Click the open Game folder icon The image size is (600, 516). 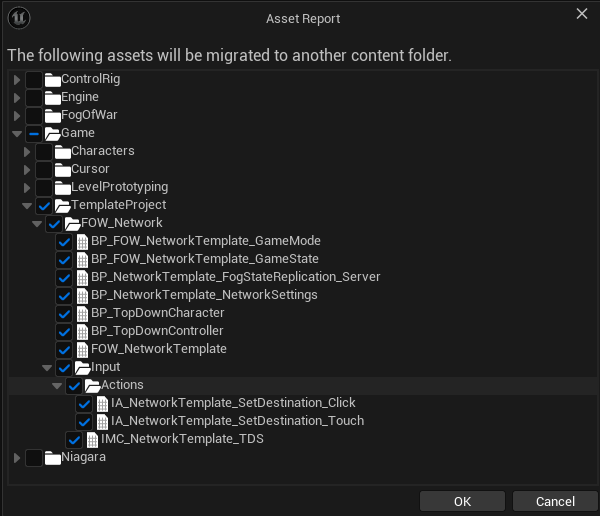coord(52,134)
